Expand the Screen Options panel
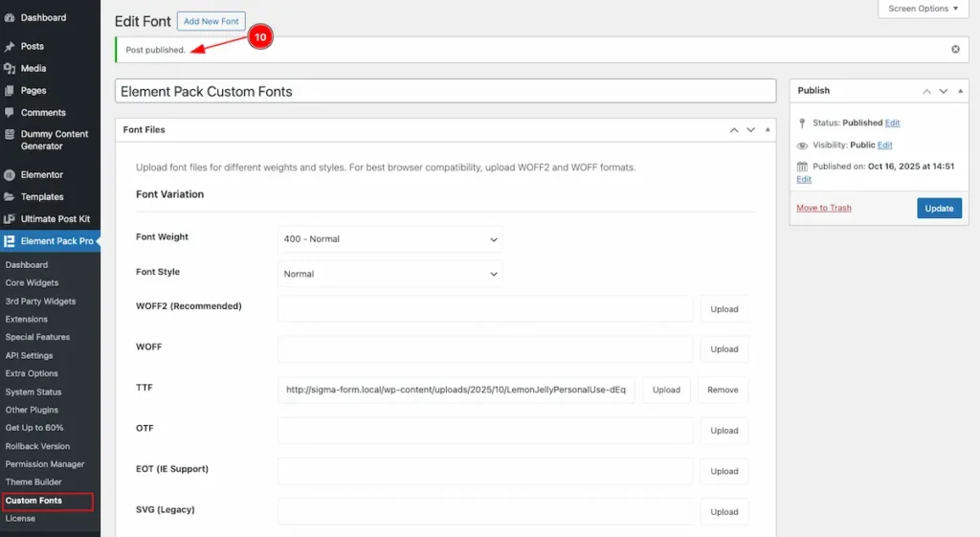This screenshot has height=537, width=980. (x=923, y=9)
